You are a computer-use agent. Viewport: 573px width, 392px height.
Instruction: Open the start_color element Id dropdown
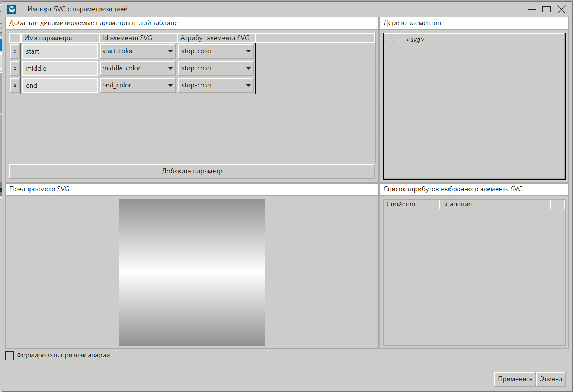(170, 51)
